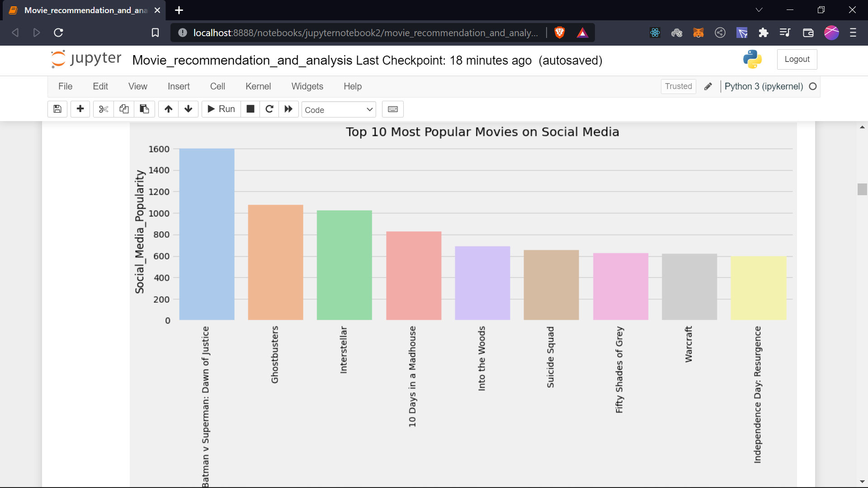Open the browser hamburger menu
The image size is (868, 488).
pos(854,33)
